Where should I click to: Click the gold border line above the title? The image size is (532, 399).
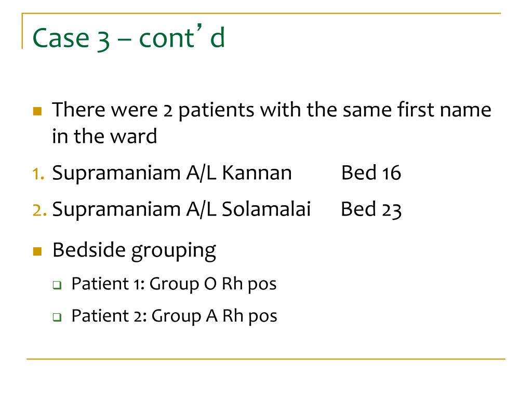261,14
